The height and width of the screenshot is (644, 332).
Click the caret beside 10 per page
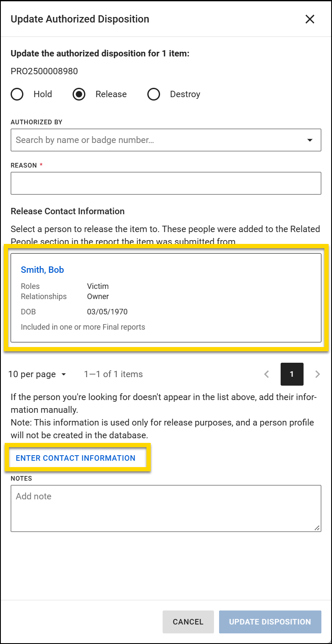click(64, 375)
